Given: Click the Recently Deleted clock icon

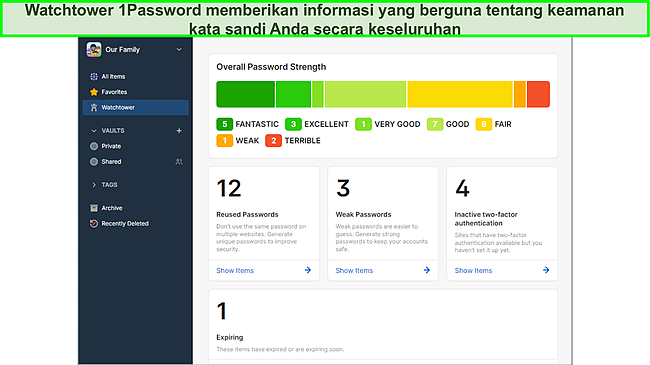Looking at the screenshot, I should [94, 224].
